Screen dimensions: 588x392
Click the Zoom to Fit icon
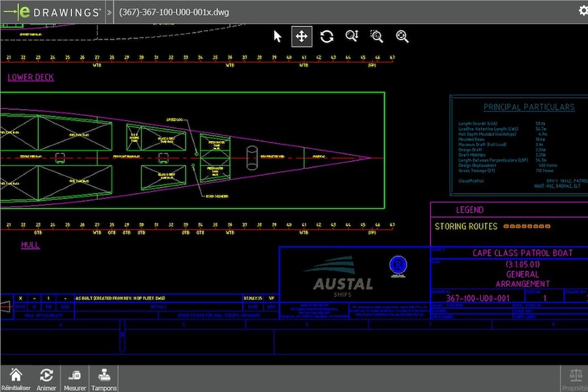402,36
